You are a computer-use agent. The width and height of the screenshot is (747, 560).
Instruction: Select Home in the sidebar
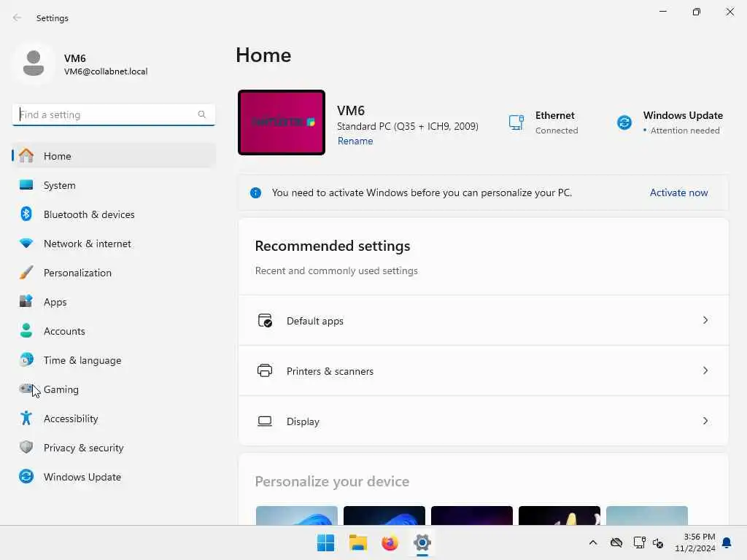tap(114, 156)
